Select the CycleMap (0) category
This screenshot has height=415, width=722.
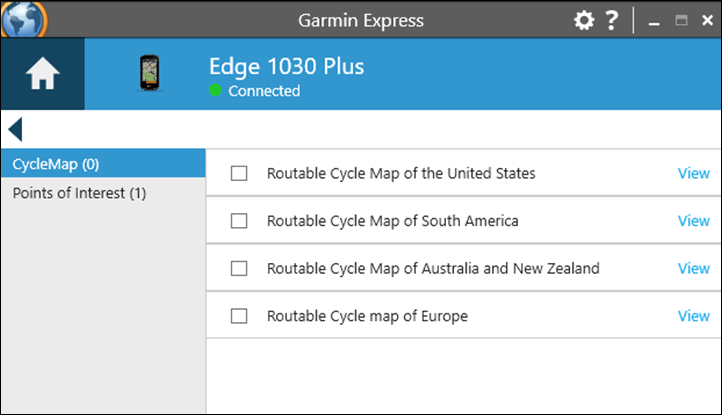(103, 164)
